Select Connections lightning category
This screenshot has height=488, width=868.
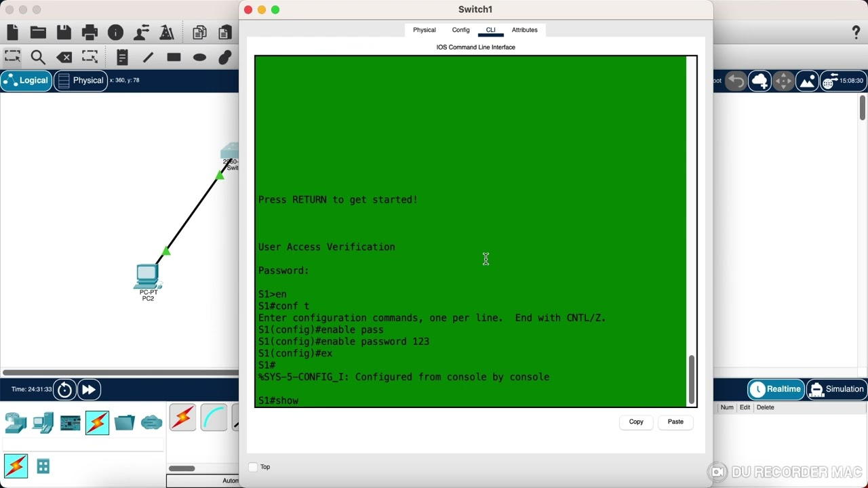tap(97, 423)
